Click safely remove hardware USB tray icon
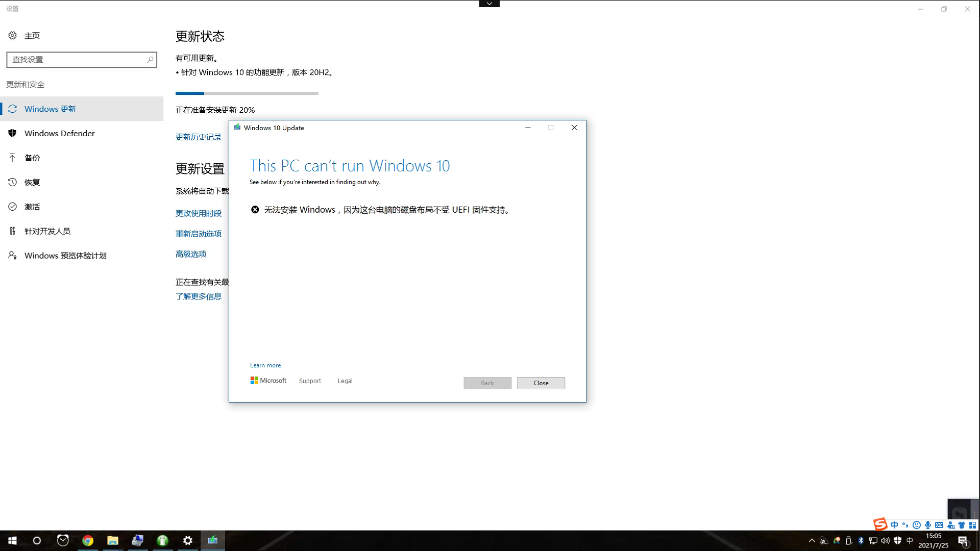980x551 pixels. [849, 541]
